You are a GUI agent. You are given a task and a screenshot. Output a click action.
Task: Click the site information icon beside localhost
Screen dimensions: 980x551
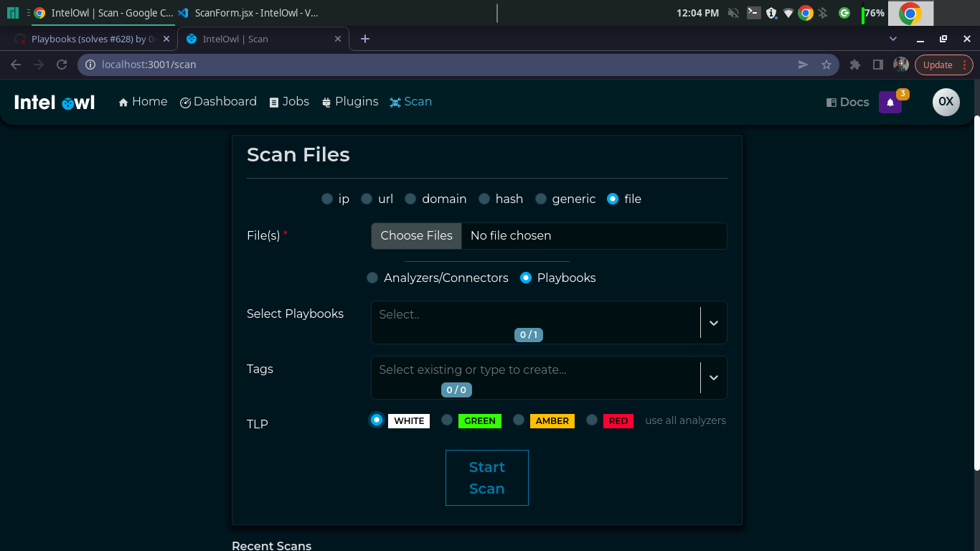[90, 65]
